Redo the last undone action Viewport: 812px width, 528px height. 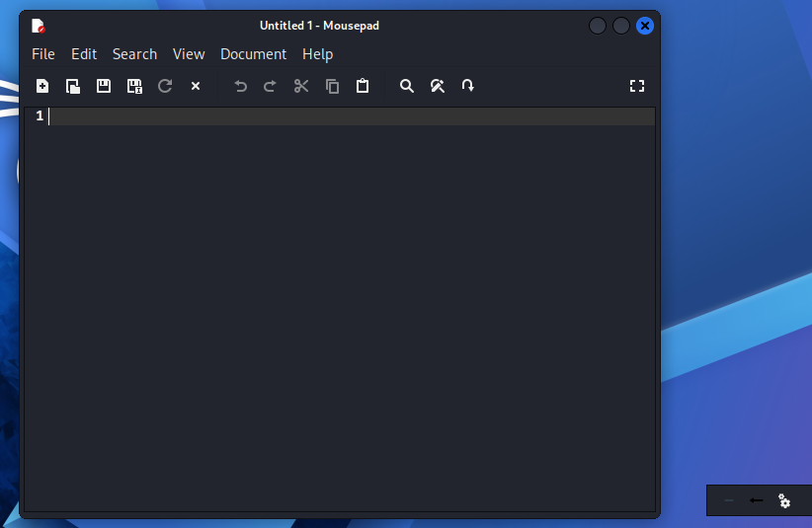(x=270, y=86)
